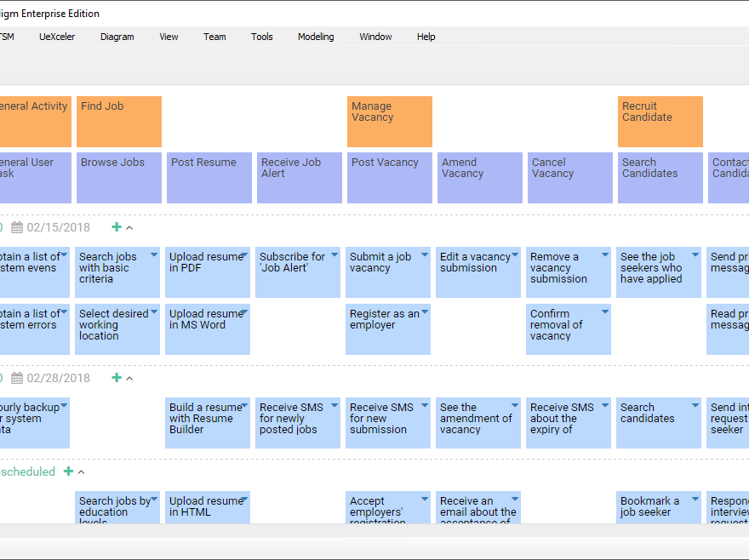749x560 pixels.
Task: Open the UeXceler menu
Action: pyautogui.click(x=57, y=37)
